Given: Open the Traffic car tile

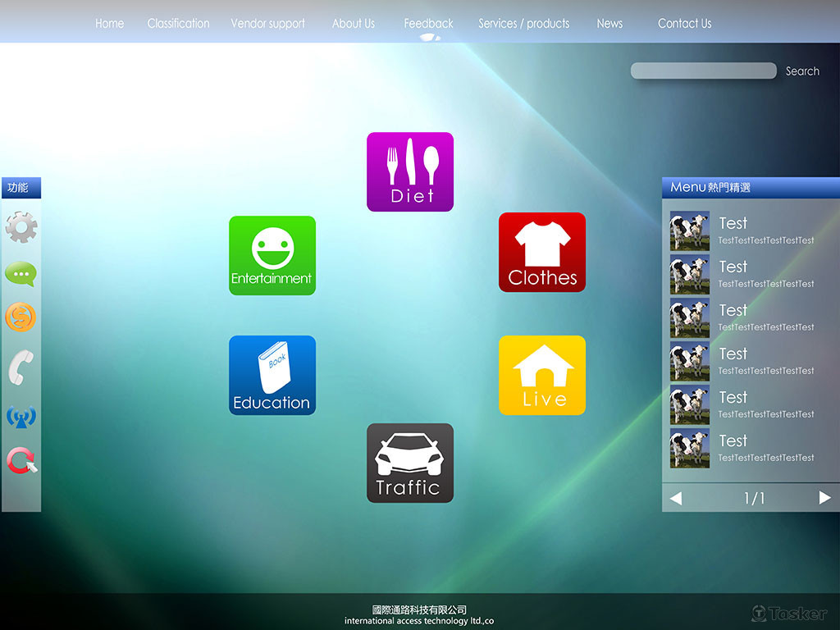Looking at the screenshot, I should (409, 463).
